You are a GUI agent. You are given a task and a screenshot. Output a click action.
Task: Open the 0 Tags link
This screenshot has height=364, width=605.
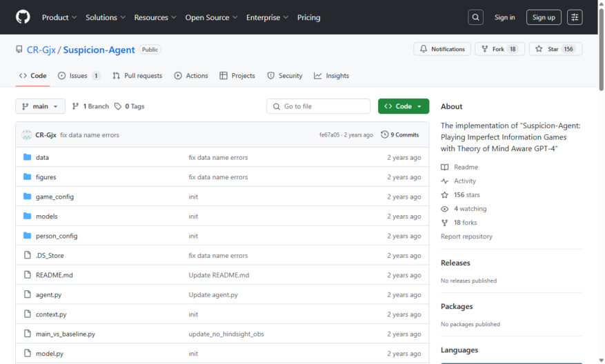coord(130,106)
